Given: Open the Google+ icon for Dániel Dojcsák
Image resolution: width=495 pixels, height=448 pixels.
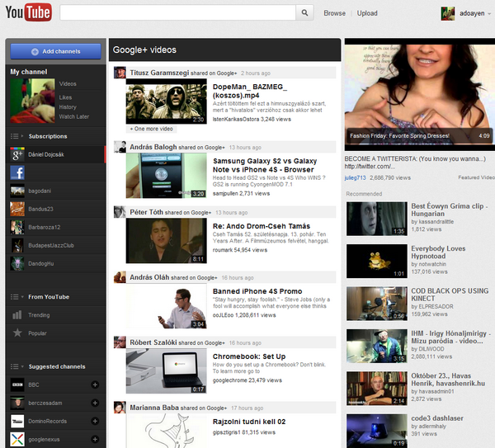Looking at the screenshot, I should click(17, 154).
